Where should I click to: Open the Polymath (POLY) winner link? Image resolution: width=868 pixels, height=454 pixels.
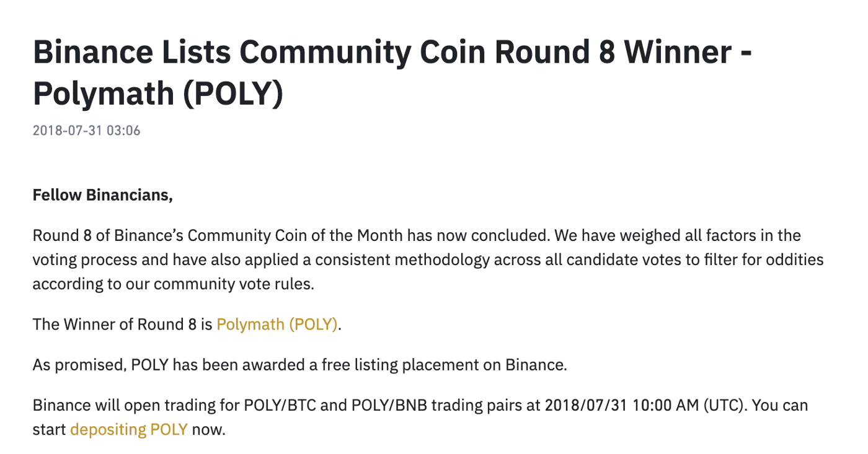pyautogui.click(x=277, y=325)
